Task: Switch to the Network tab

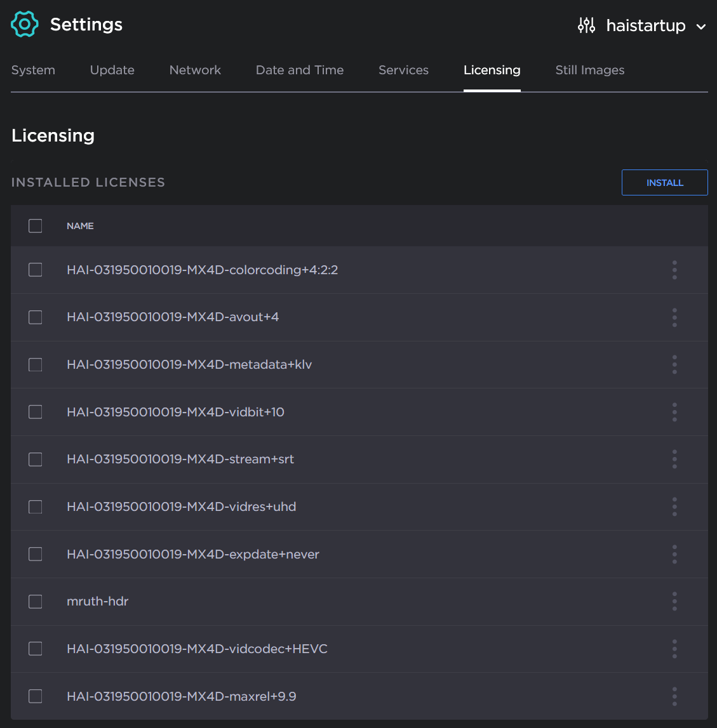Action: coord(195,70)
